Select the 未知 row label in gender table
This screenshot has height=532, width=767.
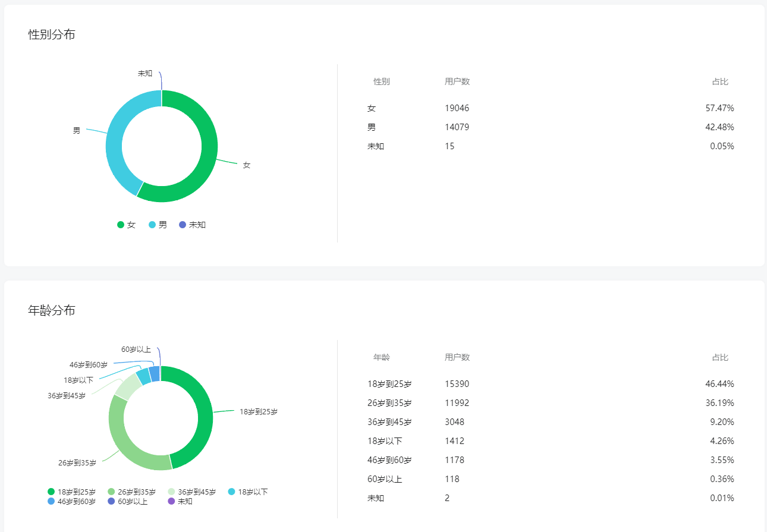pos(376,146)
